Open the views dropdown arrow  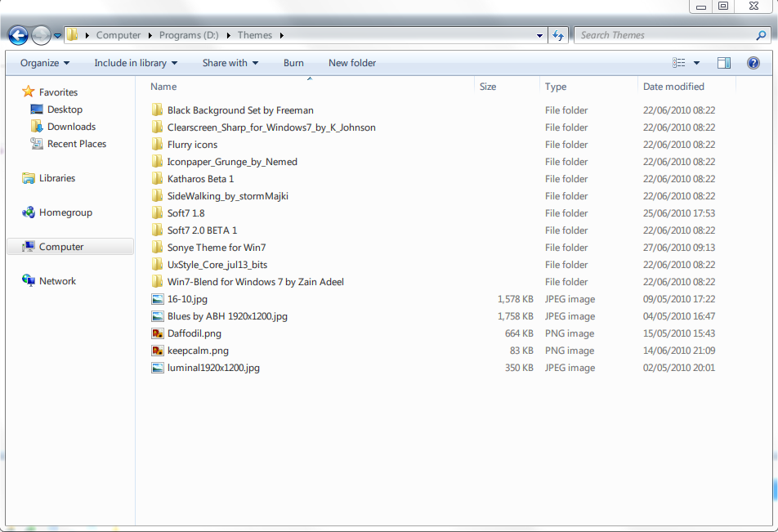point(697,63)
